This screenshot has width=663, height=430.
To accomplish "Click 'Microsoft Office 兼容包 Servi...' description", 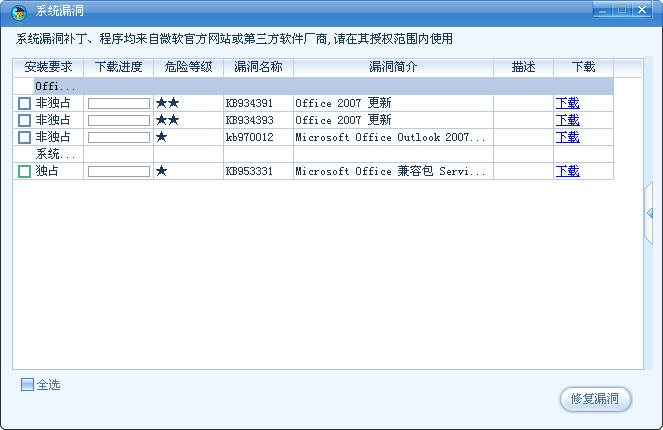I will 390,171.
